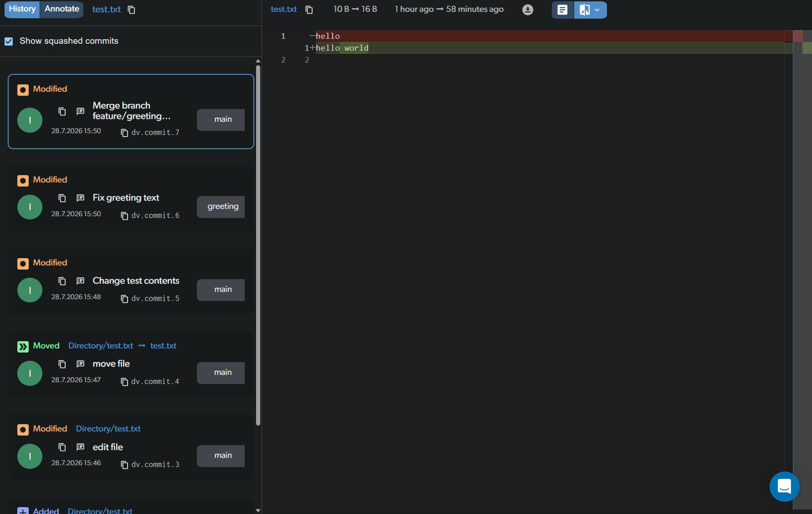
Task: Select the Fix greeting text commit title
Action: [x=126, y=197]
